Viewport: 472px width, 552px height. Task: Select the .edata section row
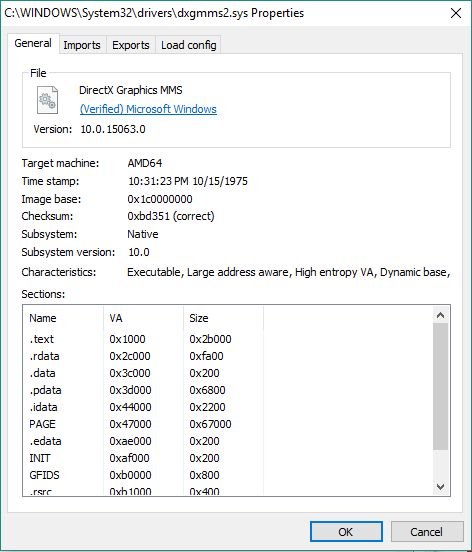tap(144, 441)
